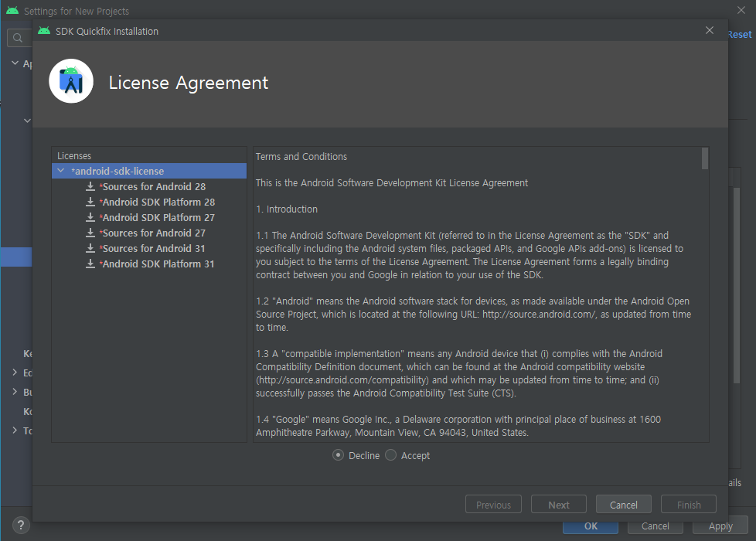Click download icon beside Sources for Android 28
This screenshot has width=756, height=541.
coord(90,186)
